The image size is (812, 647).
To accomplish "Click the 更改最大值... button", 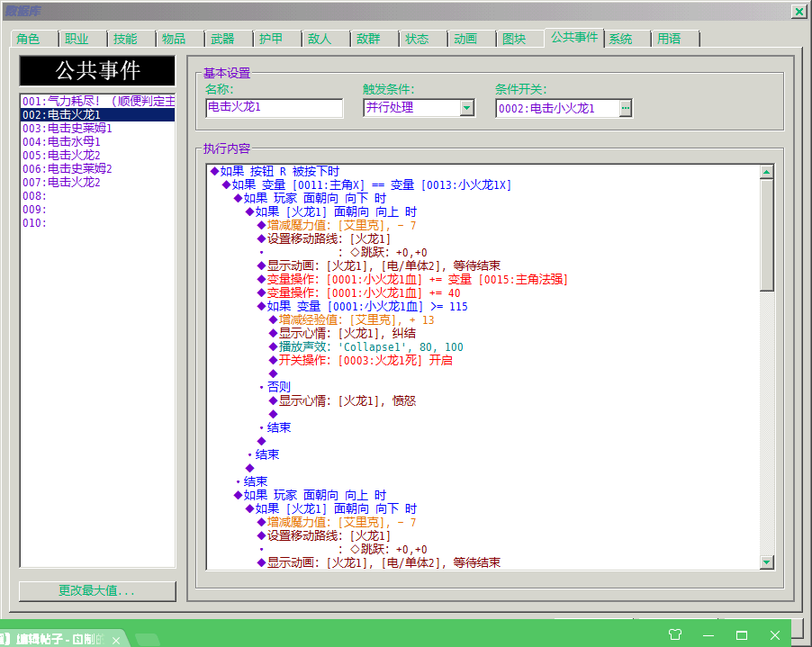I will tap(97, 590).
